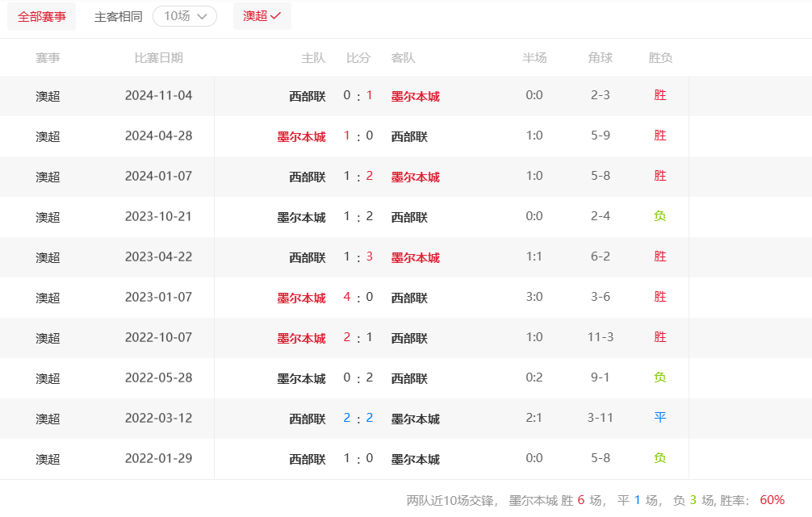Click half-time score 3:0
The height and width of the screenshot is (517, 812).
click(534, 297)
